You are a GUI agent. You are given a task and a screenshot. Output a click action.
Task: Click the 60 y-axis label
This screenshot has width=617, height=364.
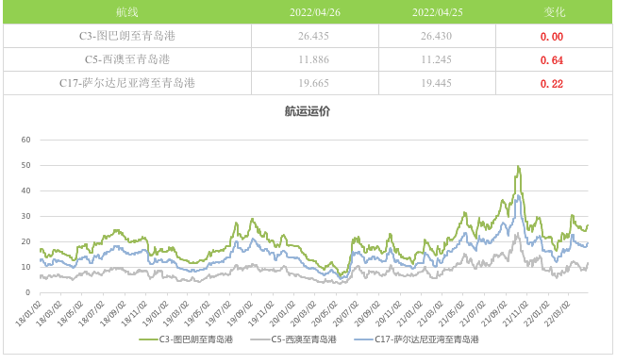[x=26, y=140]
